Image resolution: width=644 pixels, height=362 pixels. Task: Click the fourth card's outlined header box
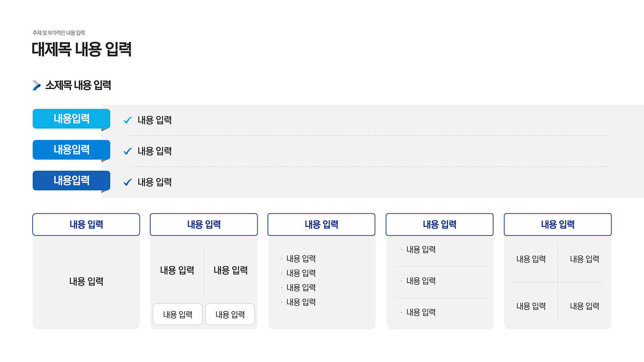tap(440, 224)
